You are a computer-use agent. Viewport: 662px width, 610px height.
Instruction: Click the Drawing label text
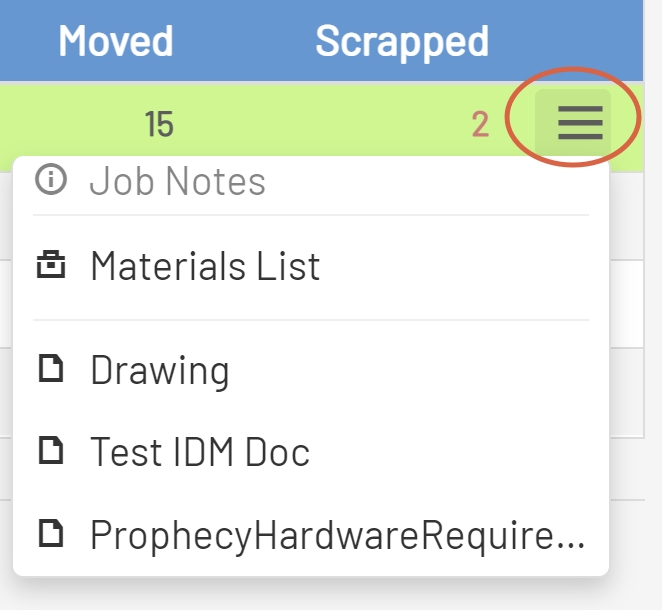(x=160, y=371)
